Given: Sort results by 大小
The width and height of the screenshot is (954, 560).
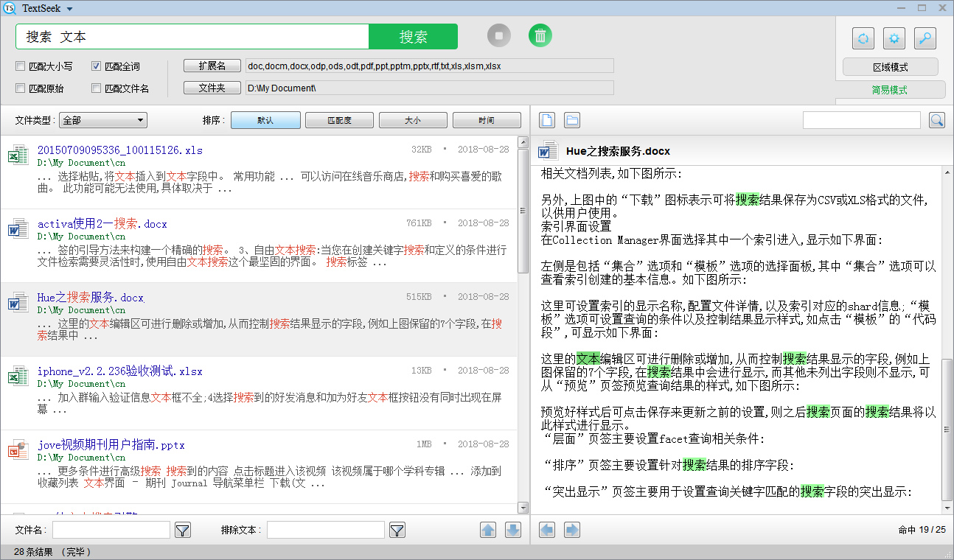Looking at the screenshot, I should (413, 120).
